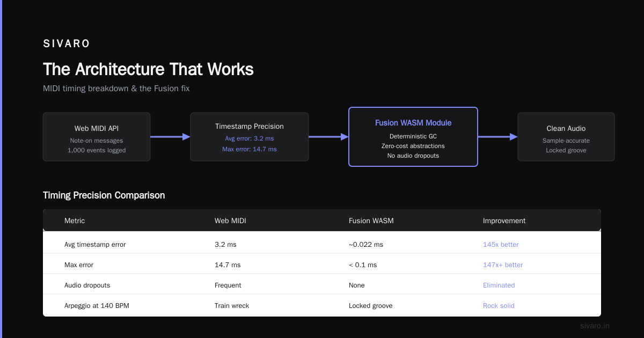Click the Improvement column header

[x=504, y=221]
